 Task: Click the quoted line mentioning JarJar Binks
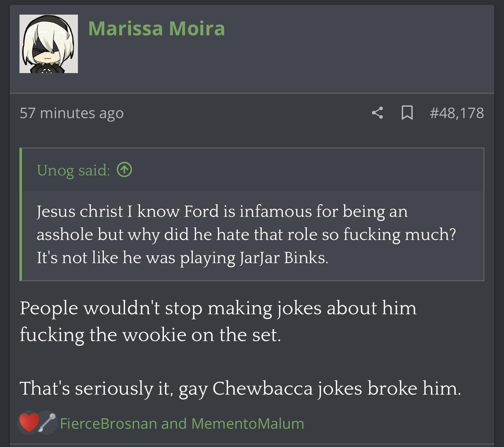(x=183, y=258)
